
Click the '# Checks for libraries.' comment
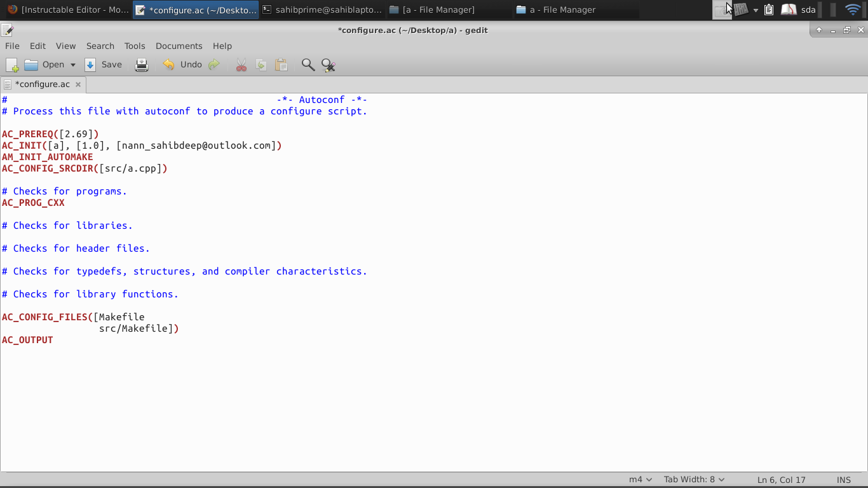pos(67,226)
